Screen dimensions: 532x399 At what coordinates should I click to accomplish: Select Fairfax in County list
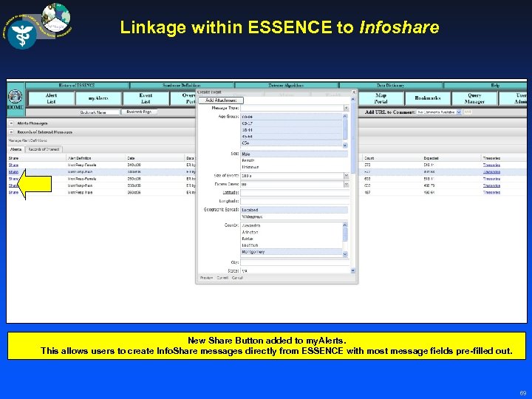tap(291, 239)
